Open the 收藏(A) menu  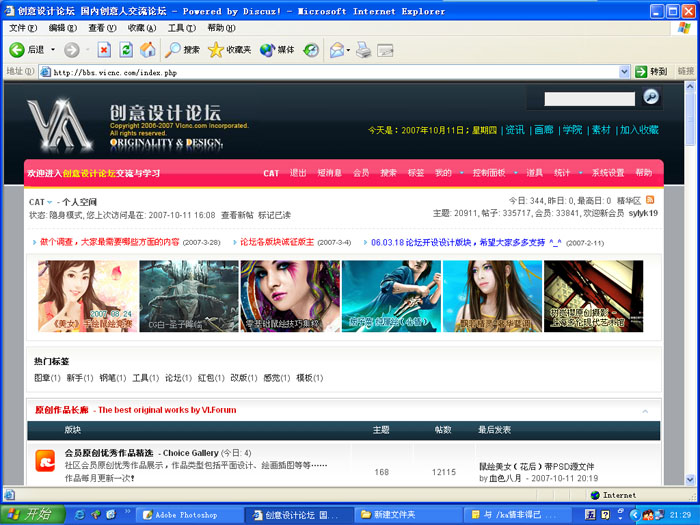pos(142,28)
